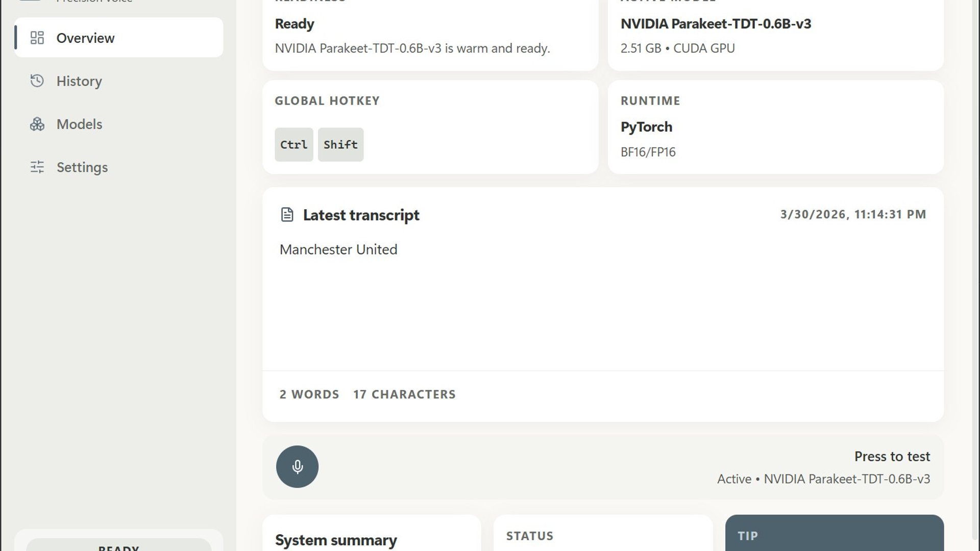The width and height of the screenshot is (980, 551).
Task: Click the dark TIP card
Action: (x=834, y=534)
